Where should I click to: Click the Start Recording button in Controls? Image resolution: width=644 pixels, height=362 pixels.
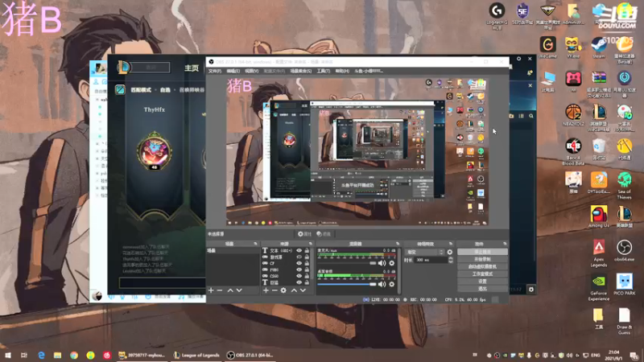pos(482,259)
